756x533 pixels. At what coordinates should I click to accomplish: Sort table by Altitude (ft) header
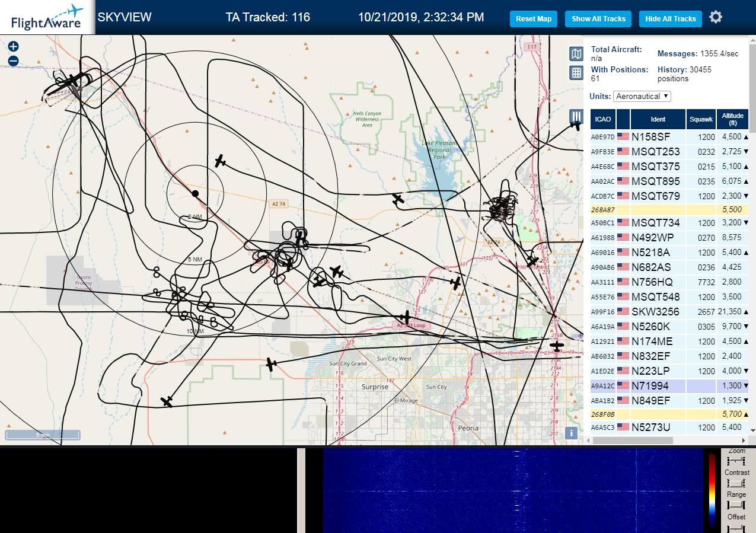coord(733,119)
